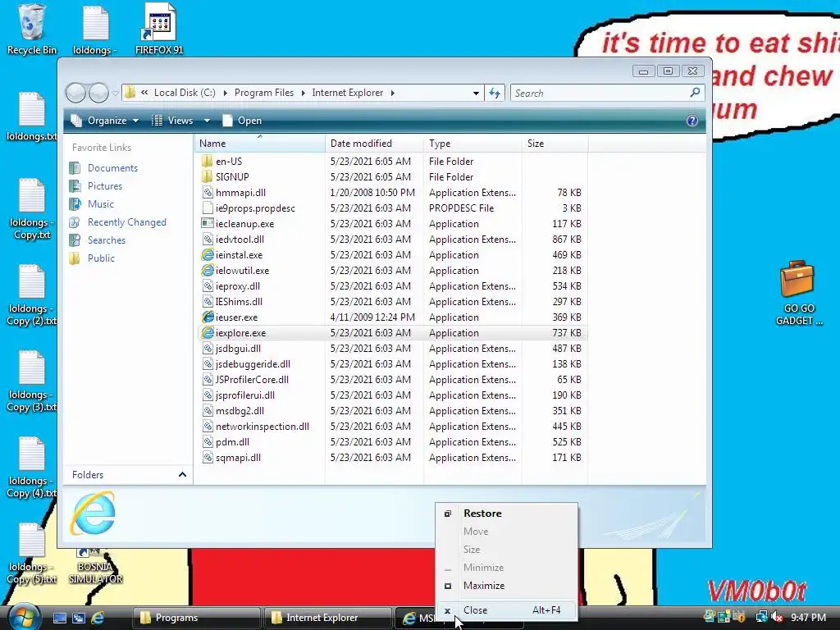The image size is (840, 630).
Task: Click the Forward navigation button in Explorer
Action: [98, 94]
